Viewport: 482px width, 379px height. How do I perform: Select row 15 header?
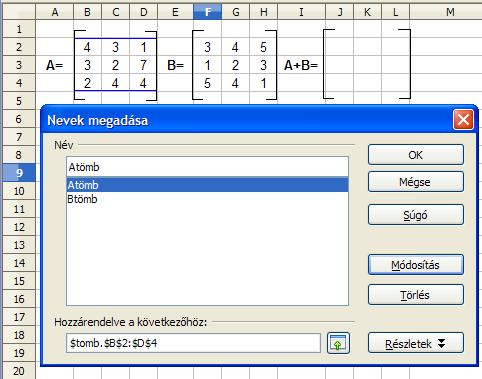(x=19, y=281)
